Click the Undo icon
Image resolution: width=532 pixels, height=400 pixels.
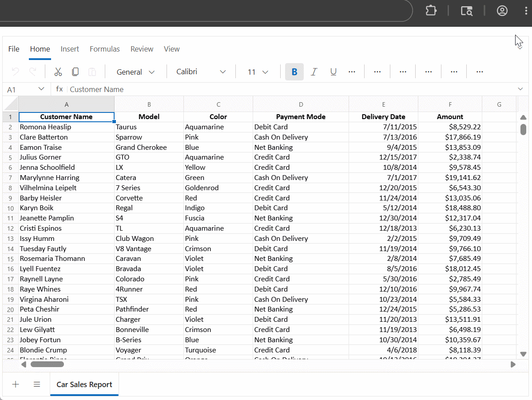[x=15, y=72]
